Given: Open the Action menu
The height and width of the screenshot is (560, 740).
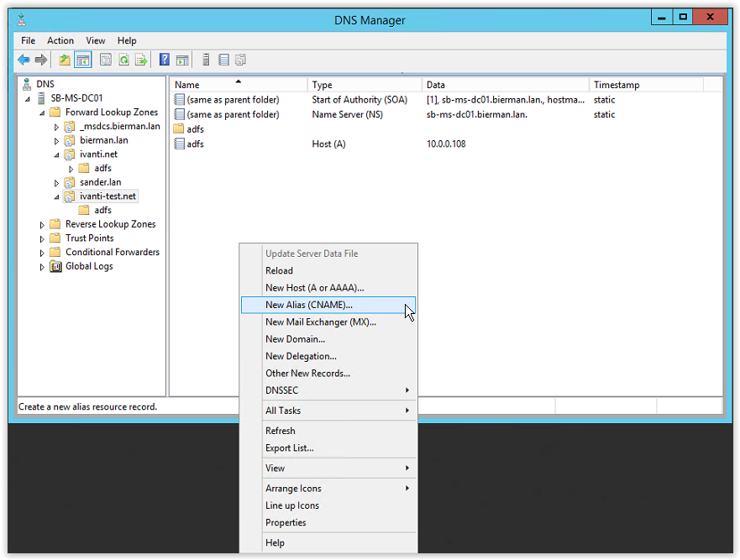Looking at the screenshot, I should click(60, 40).
